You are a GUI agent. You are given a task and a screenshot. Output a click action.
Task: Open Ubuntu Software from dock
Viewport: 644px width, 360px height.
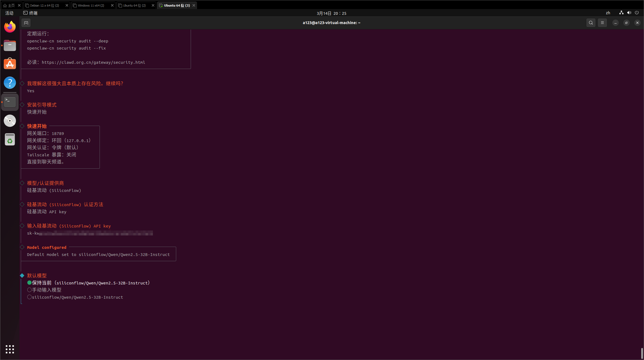[10, 64]
